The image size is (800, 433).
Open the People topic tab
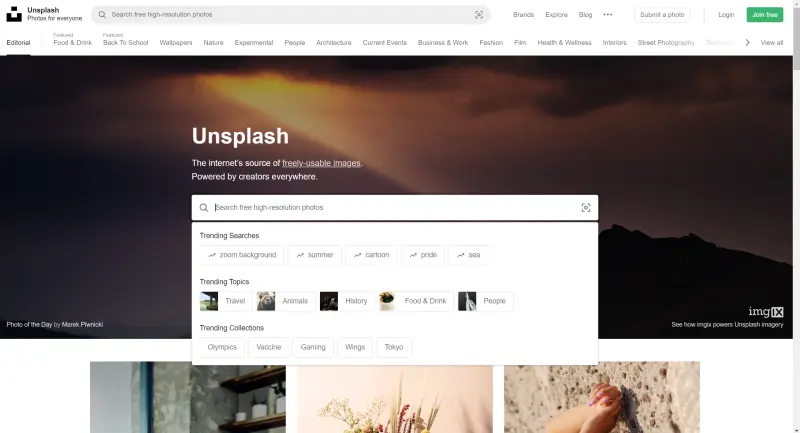[295, 43]
